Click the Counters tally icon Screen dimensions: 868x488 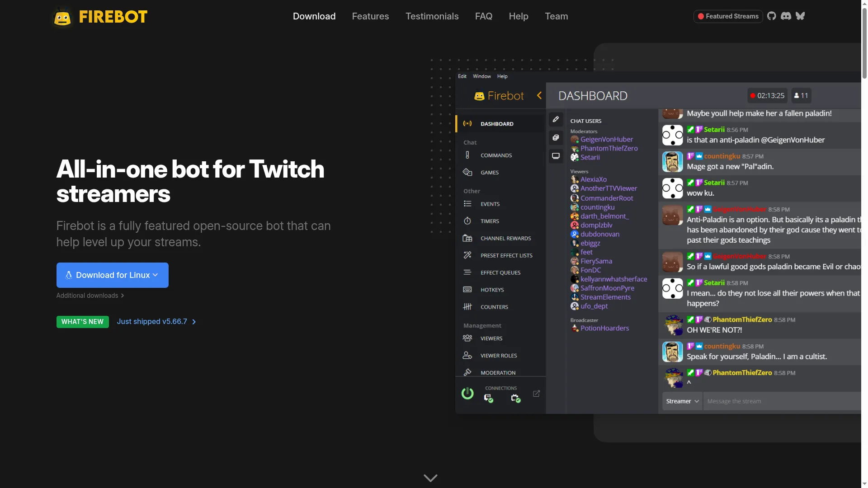(x=467, y=307)
